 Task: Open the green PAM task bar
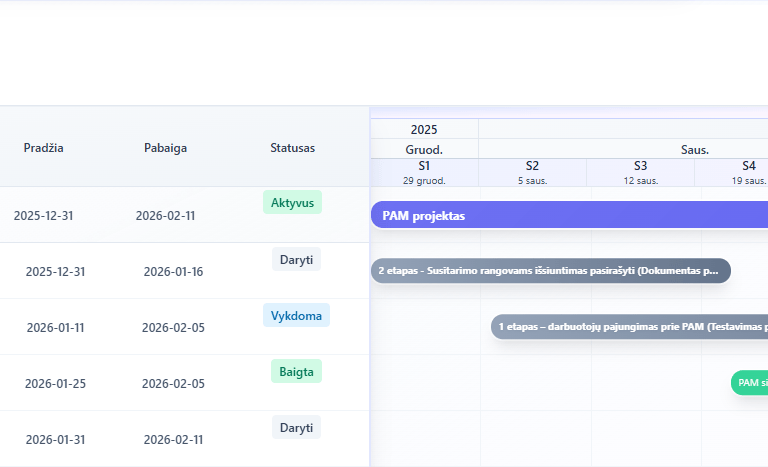coord(749,383)
